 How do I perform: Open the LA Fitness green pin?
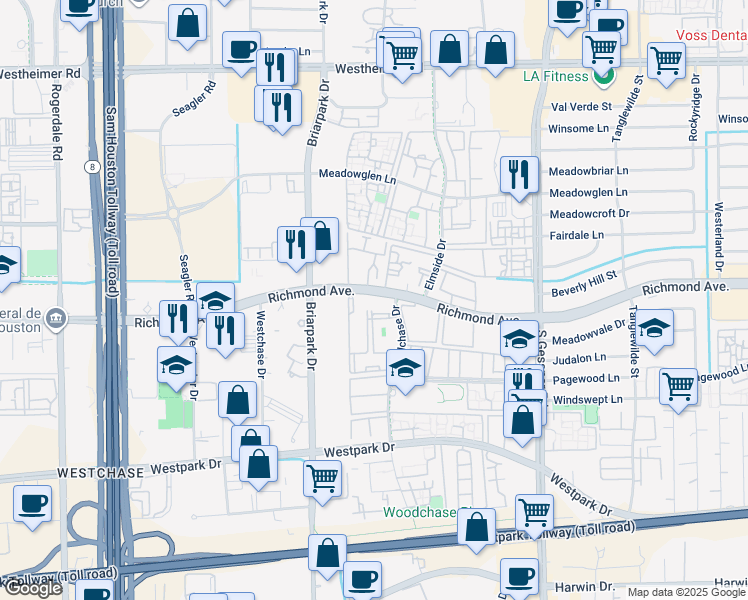click(603, 75)
